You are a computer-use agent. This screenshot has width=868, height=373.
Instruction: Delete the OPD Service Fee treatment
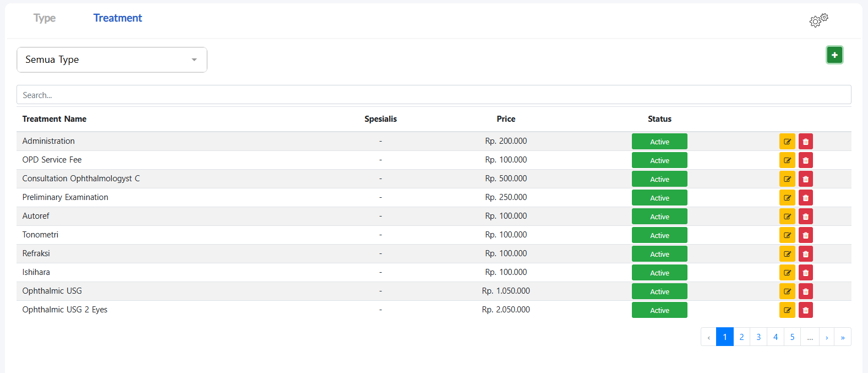tap(805, 160)
